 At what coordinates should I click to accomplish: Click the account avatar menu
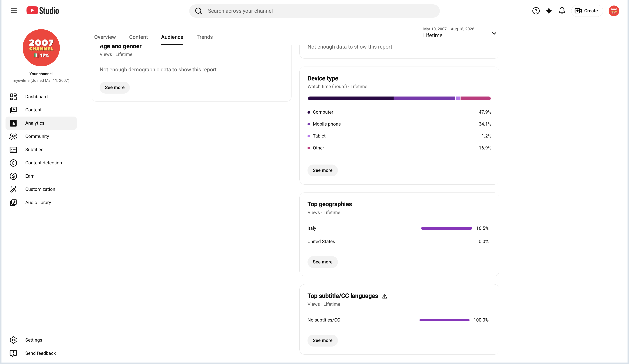click(x=614, y=11)
